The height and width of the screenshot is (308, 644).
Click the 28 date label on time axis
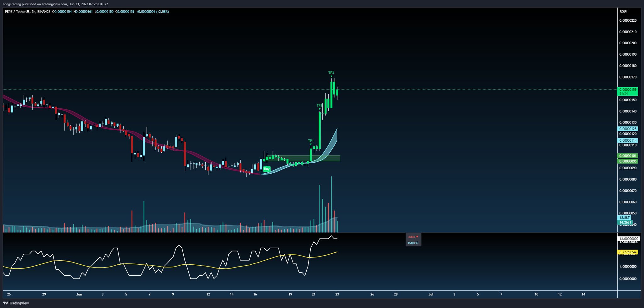(x=396, y=294)
